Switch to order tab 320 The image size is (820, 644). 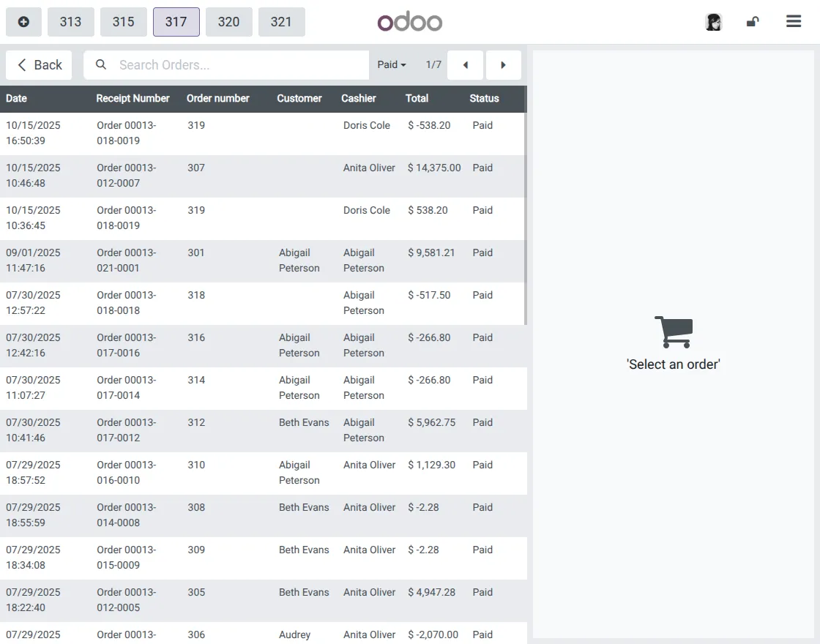(x=228, y=22)
